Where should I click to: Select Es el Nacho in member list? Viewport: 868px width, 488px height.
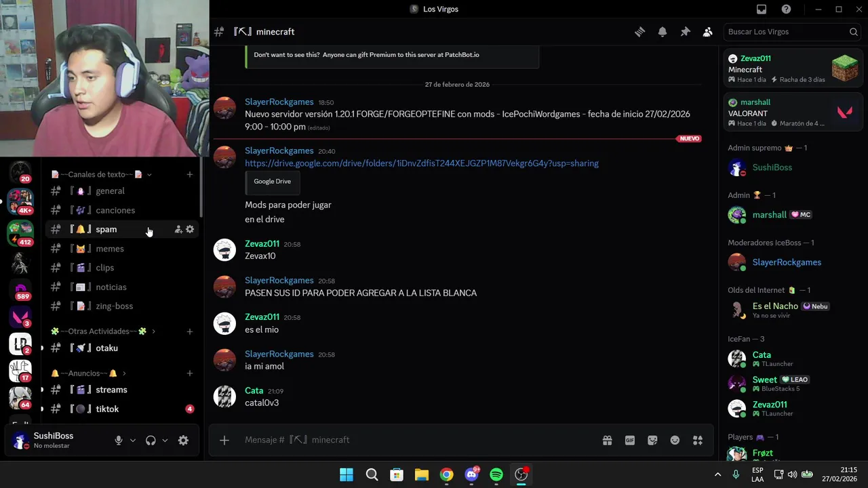coord(792,310)
